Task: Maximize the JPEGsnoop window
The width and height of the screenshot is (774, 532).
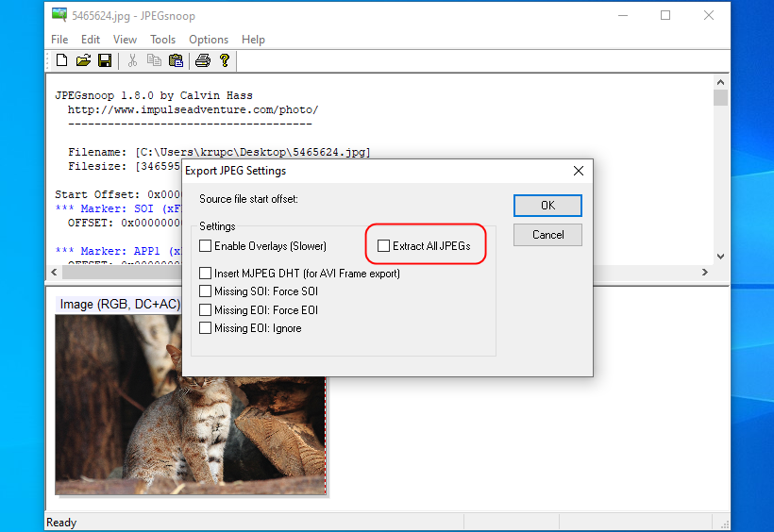Action: click(665, 15)
